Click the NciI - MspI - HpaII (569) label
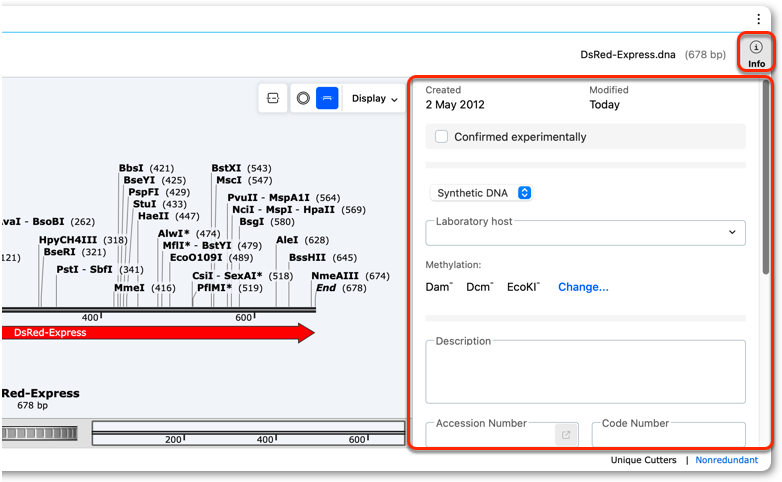This screenshot has height=482, width=782. [x=299, y=210]
